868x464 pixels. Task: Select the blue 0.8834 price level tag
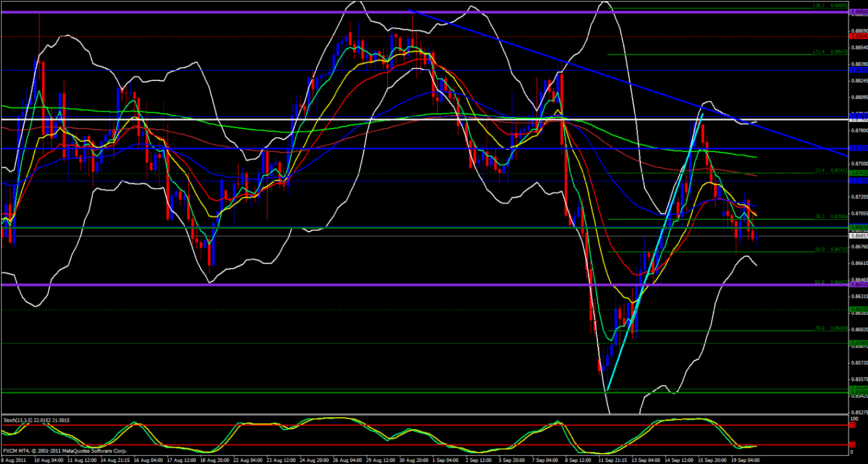point(858,70)
